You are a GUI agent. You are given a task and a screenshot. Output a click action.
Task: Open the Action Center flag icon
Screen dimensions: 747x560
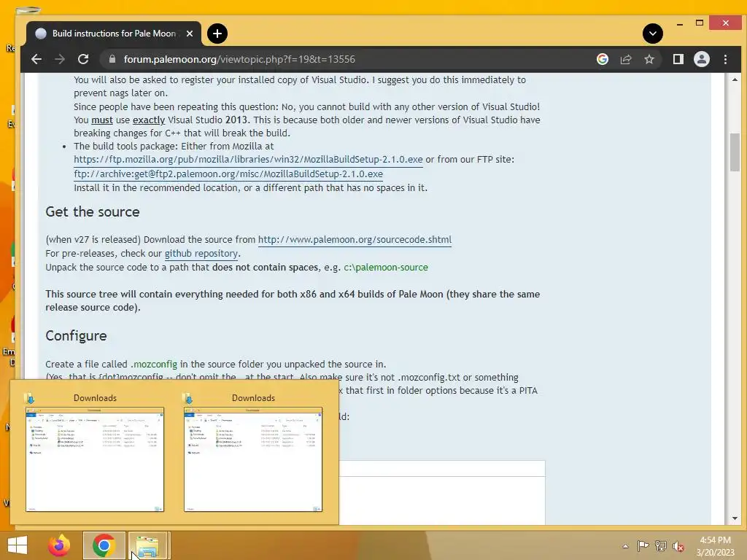(x=643, y=545)
